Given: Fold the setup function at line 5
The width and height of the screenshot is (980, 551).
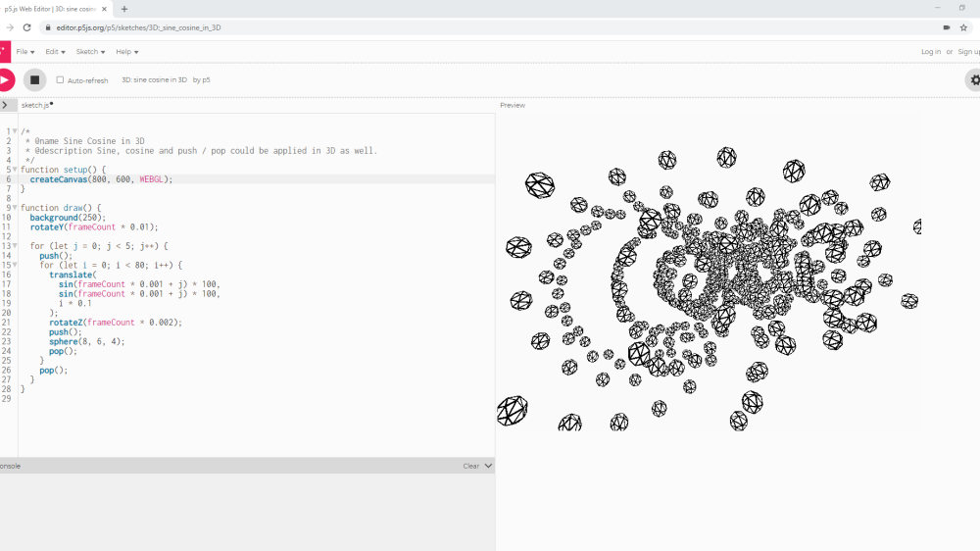Looking at the screenshot, I should [15, 170].
